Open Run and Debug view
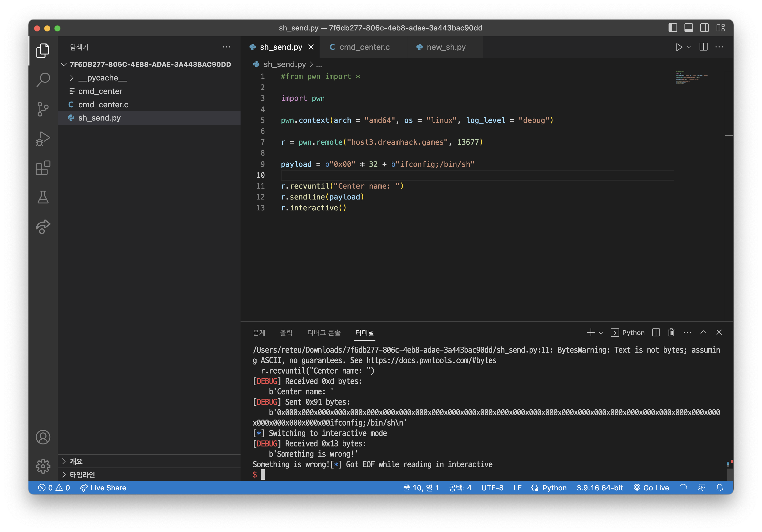The width and height of the screenshot is (762, 532). 43,139
